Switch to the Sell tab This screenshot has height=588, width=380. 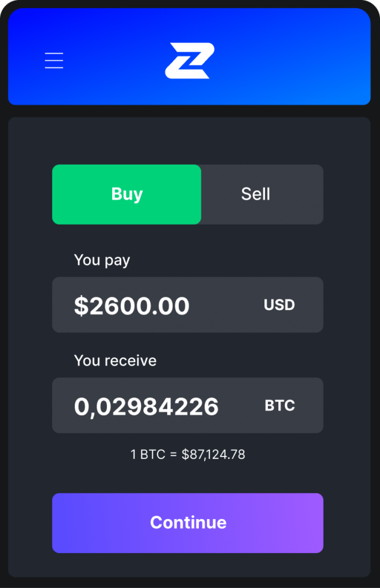(x=256, y=194)
